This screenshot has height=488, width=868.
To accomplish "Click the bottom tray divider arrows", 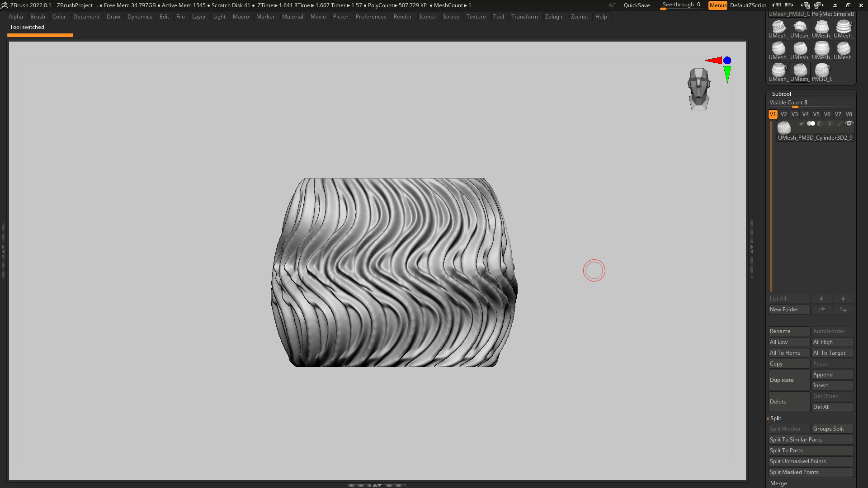I will (x=377, y=485).
